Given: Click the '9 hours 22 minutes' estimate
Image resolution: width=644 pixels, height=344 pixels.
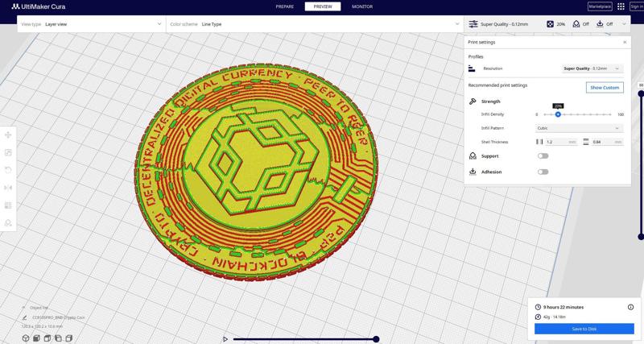Looking at the screenshot, I should point(563,307).
